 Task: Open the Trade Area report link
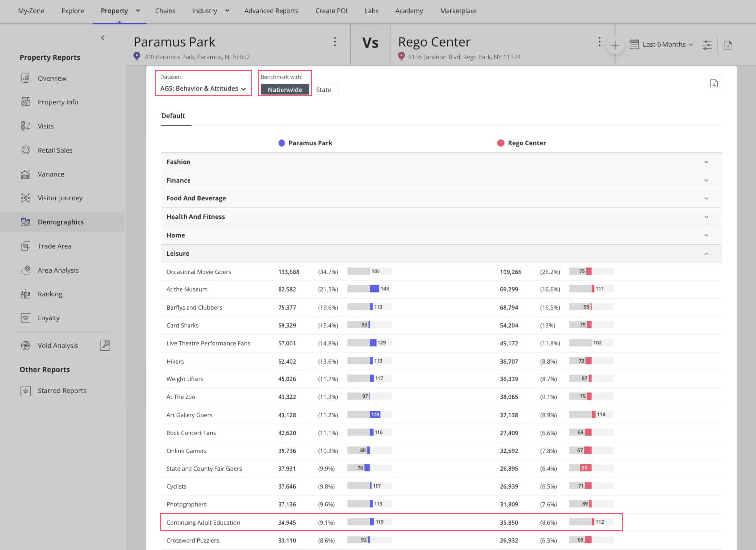[x=55, y=246]
